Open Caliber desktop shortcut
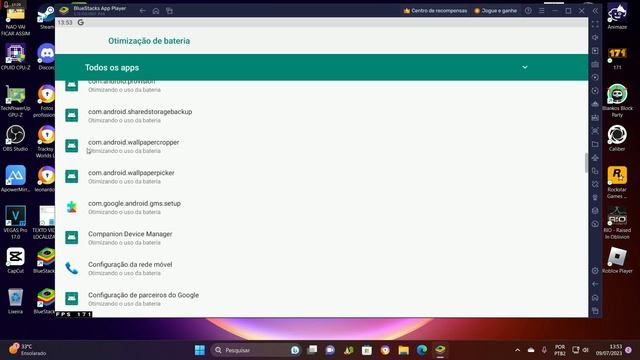 pos(617,138)
